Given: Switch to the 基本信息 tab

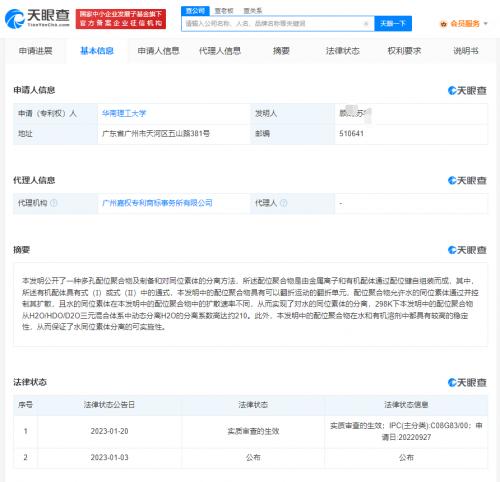Looking at the screenshot, I should [x=97, y=51].
